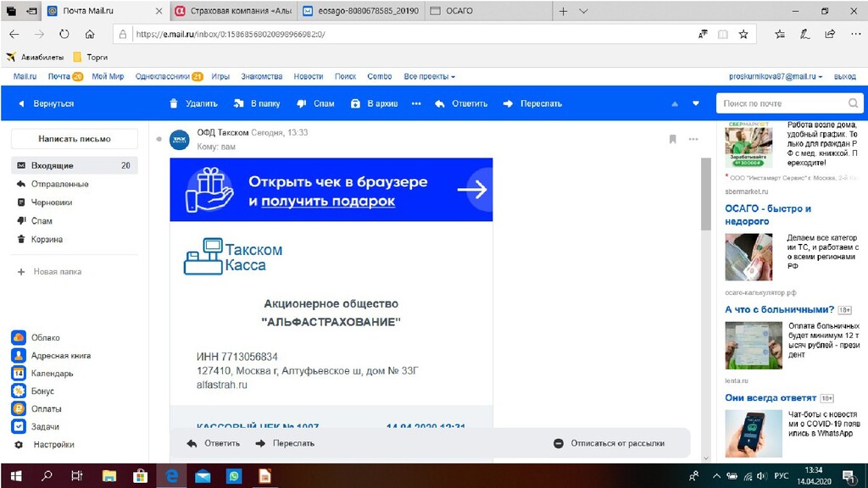Open the Новости portal link

309,76
